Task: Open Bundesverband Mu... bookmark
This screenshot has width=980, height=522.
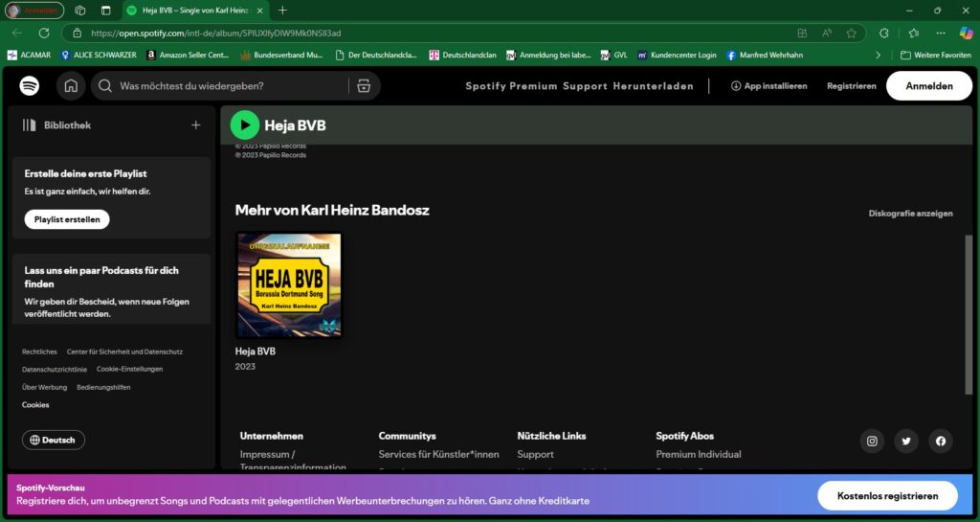Action: pyautogui.click(x=281, y=55)
